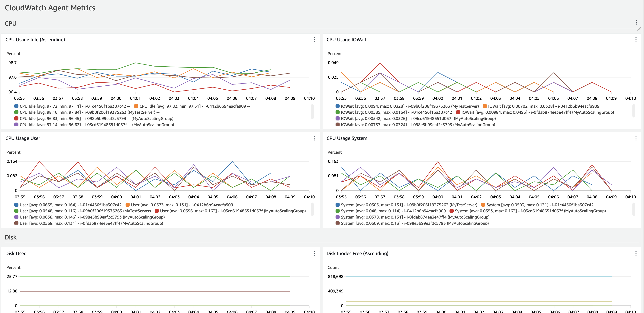This screenshot has width=644, height=313.
Task: Click the '0.049' axis value in CPU Usage IOWait
Action: pyautogui.click(x=333, y=63)
